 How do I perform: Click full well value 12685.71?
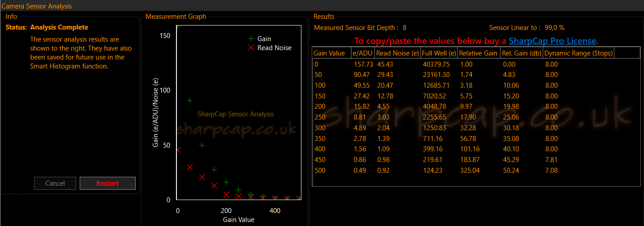click(436, 85)
